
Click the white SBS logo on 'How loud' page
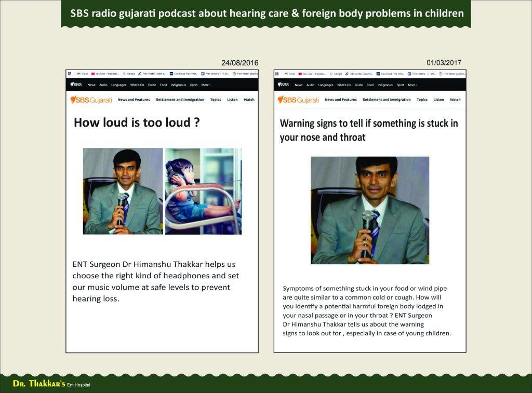pos(76,85)
